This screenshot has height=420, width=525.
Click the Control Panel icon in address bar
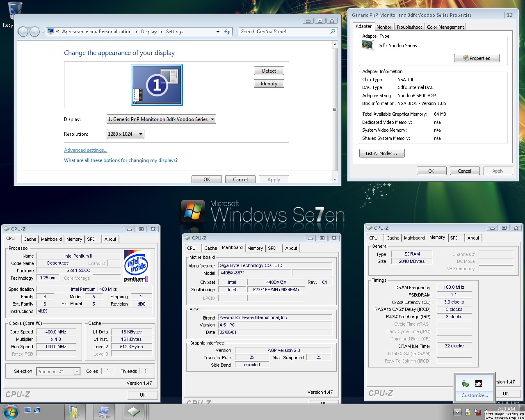[x=50, y=31]
